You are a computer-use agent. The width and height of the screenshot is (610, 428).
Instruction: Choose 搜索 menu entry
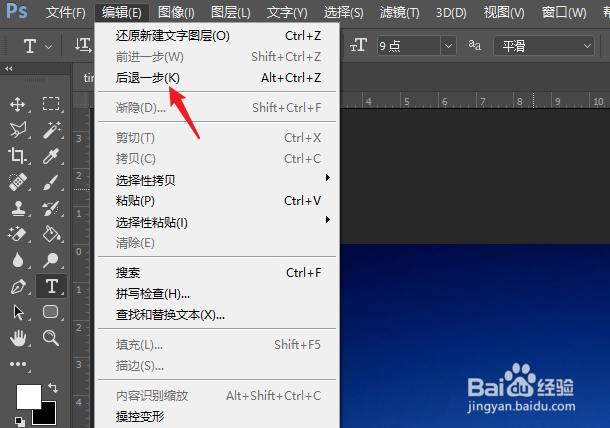[x=217, y=273]
